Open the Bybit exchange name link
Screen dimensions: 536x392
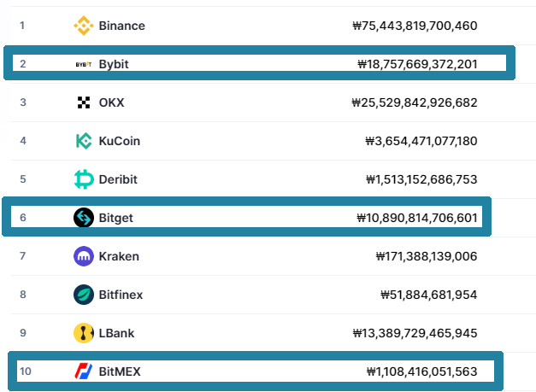[114, 64]
